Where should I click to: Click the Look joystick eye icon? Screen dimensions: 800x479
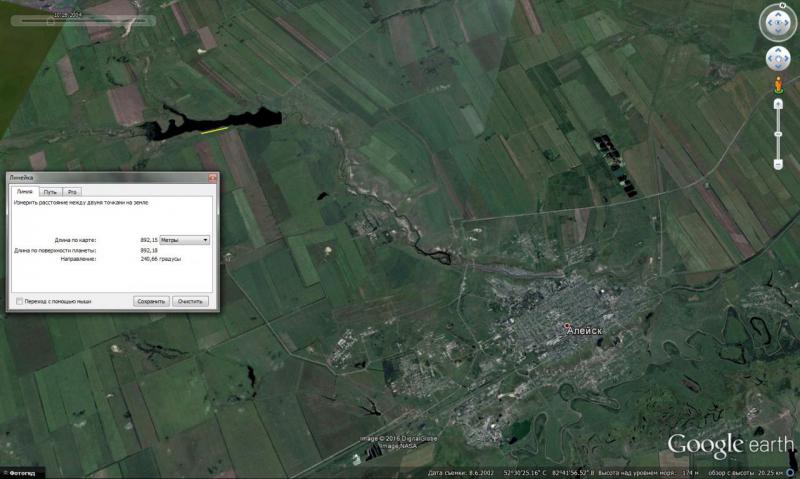click(778, 22)
